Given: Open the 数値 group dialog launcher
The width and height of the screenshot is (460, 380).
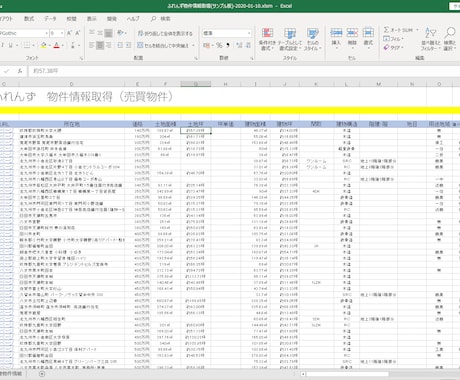Looking at the screenshot, I should tap(252, 58).
